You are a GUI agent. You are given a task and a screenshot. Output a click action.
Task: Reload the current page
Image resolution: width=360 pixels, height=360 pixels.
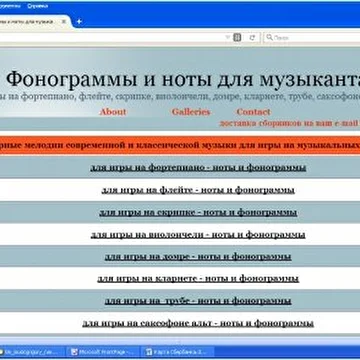click(x=252, y=38)
